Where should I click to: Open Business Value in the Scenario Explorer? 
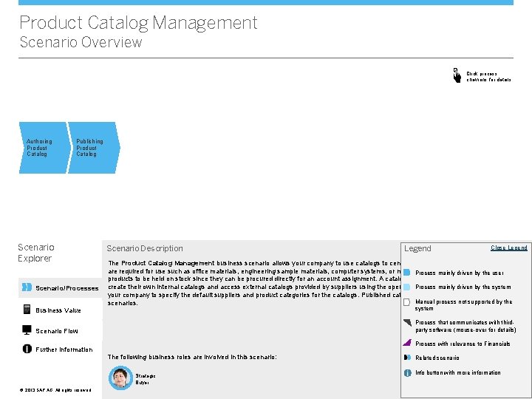pos(58,310)
